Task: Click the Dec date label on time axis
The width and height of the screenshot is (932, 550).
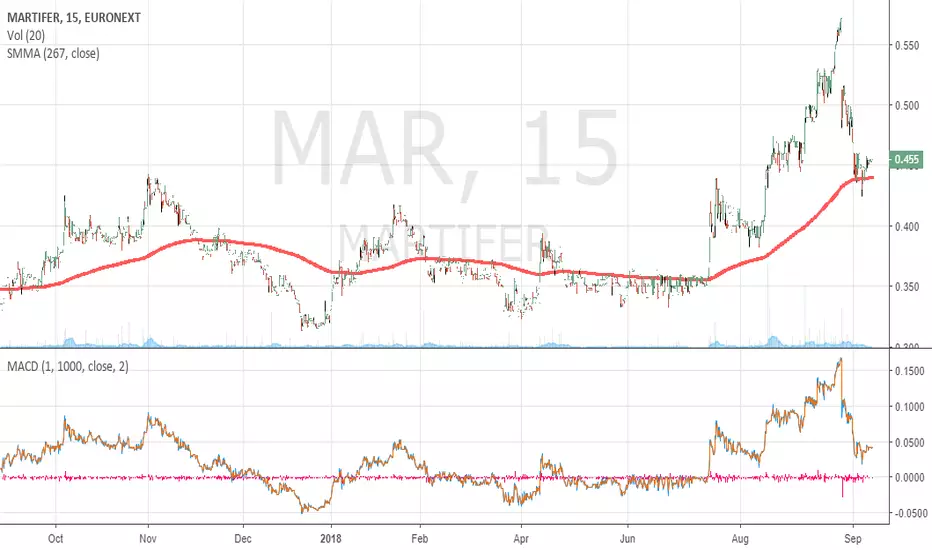Action: click(x=243, y=539)
